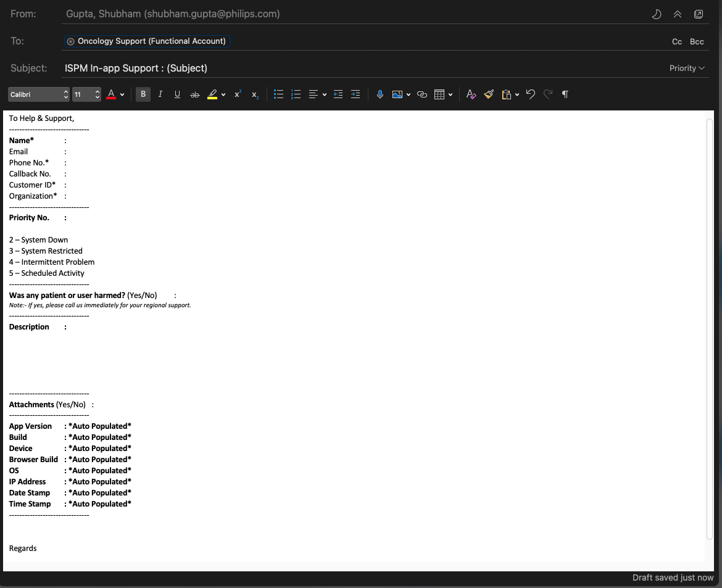
Task: Open the Calibri font name dropdown
Action: [x=39, y=94]
